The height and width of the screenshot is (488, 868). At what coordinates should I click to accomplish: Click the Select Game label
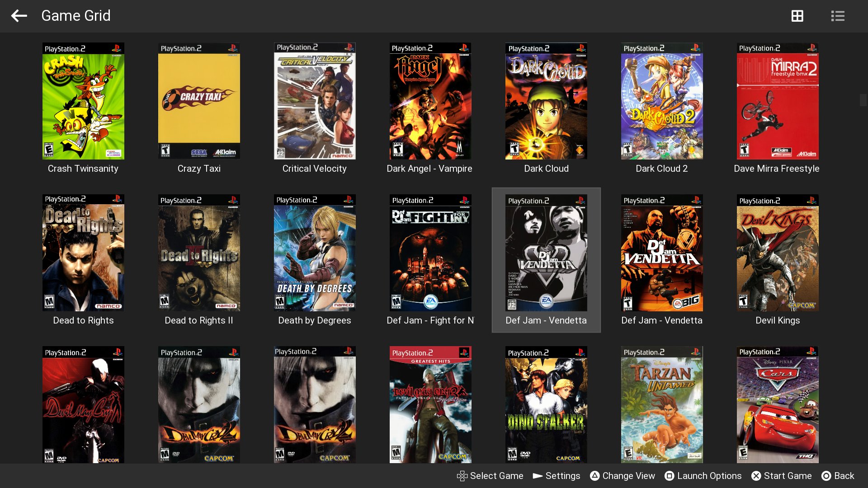pos(497,476)
